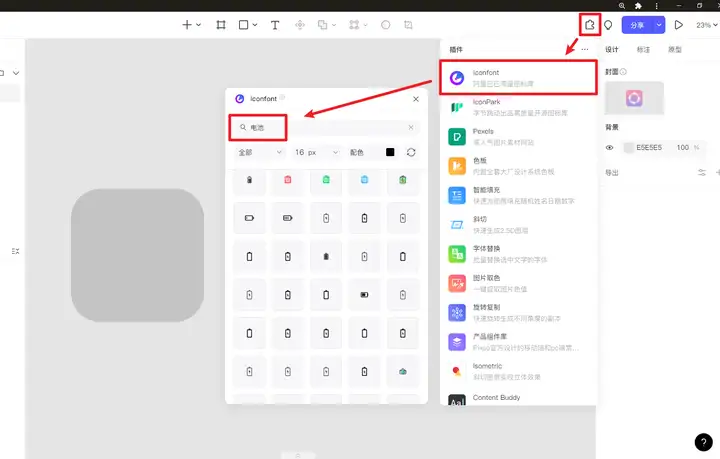
Task: Select the Text tool
Action: pyautogui.click(x=275, y=25)
